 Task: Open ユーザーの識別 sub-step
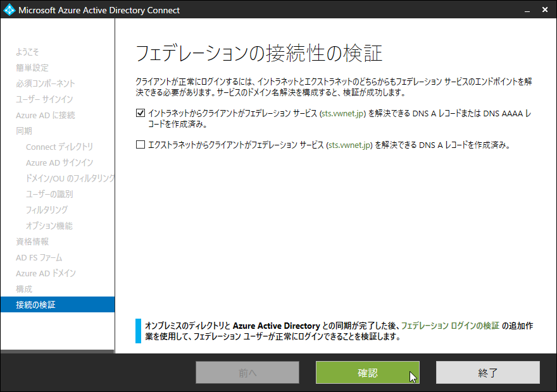[49, 194]
